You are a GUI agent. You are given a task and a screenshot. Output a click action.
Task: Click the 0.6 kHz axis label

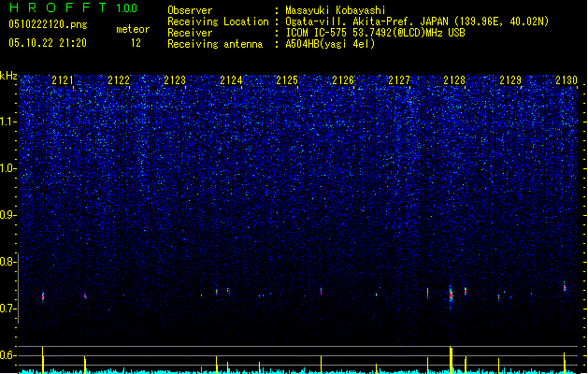[x=8, y=355]
